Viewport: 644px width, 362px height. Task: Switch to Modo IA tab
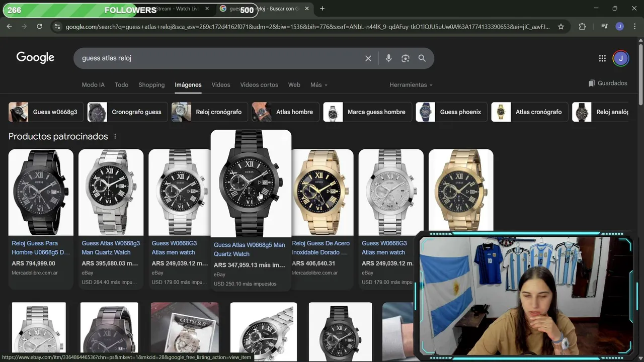tap(93, 85)
